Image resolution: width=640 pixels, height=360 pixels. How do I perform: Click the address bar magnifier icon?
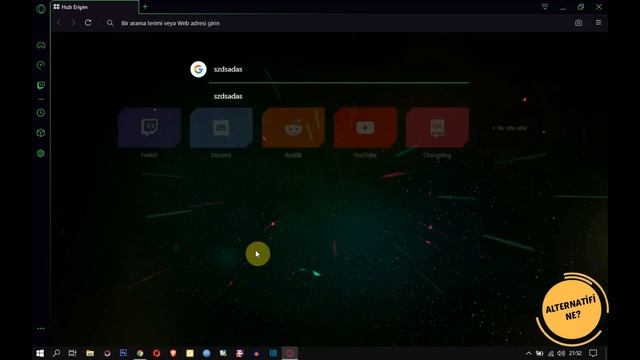pos(110,23)
